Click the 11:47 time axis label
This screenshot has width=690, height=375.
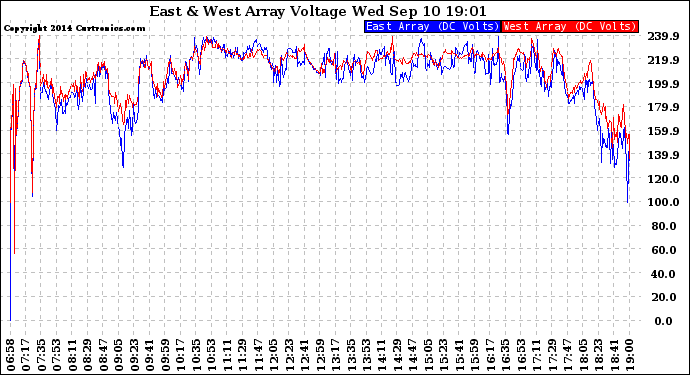pos(258,355)
